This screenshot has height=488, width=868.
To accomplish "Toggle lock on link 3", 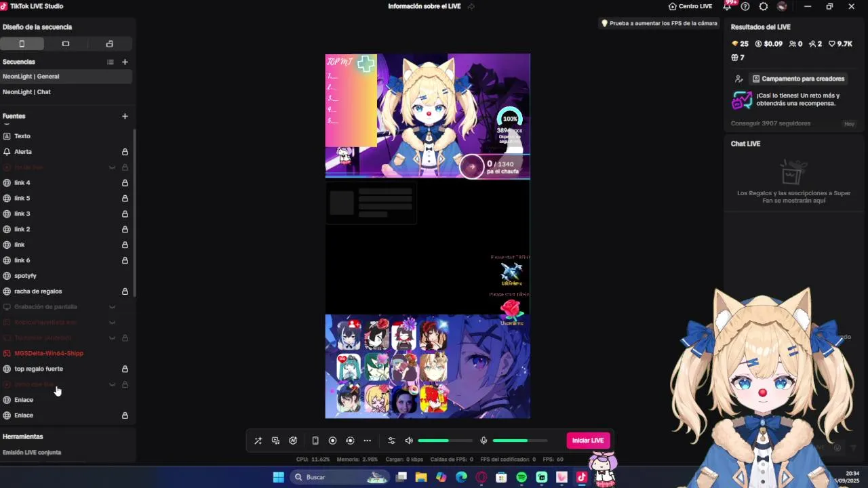I will tap(125, 213).
